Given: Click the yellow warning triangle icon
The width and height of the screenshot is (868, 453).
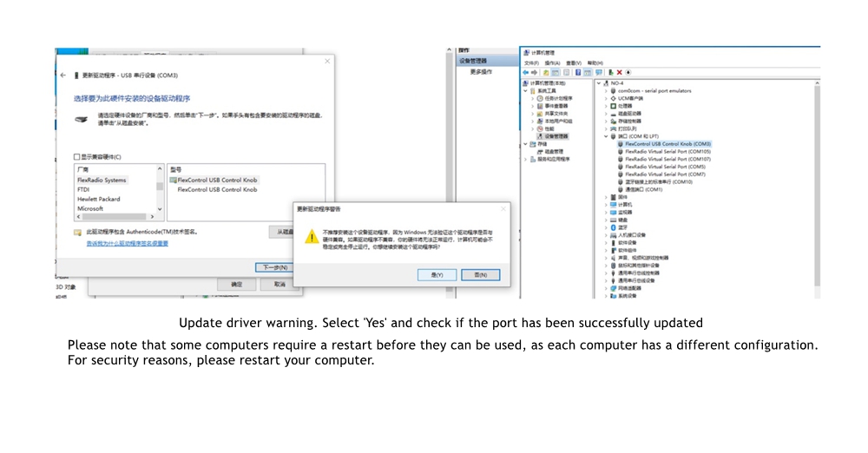Looking at the screenshot, I should [311, 236].
